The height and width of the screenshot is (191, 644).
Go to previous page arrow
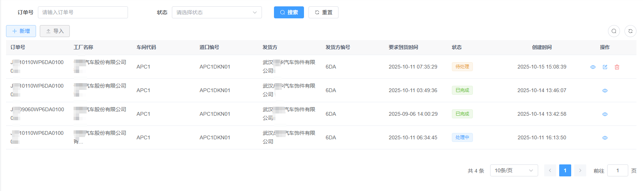pos(550,170)
